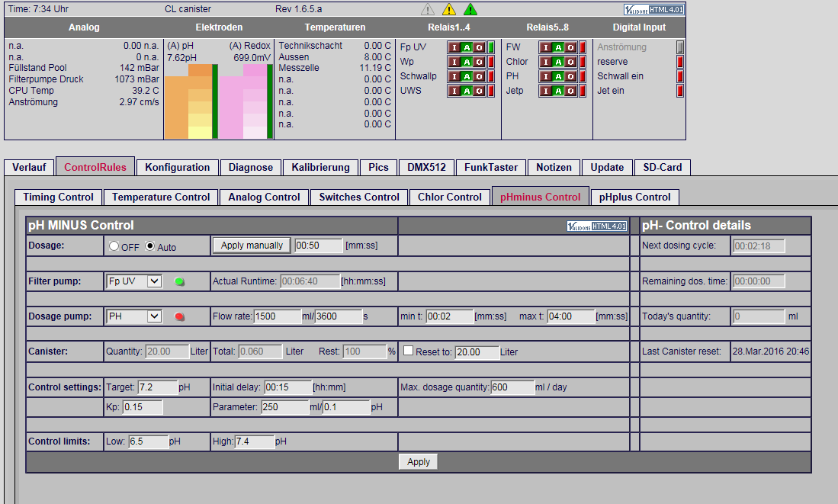Set Wp relay to I
The height and width of the screenshot is (504, 838).
click(454, 62)
